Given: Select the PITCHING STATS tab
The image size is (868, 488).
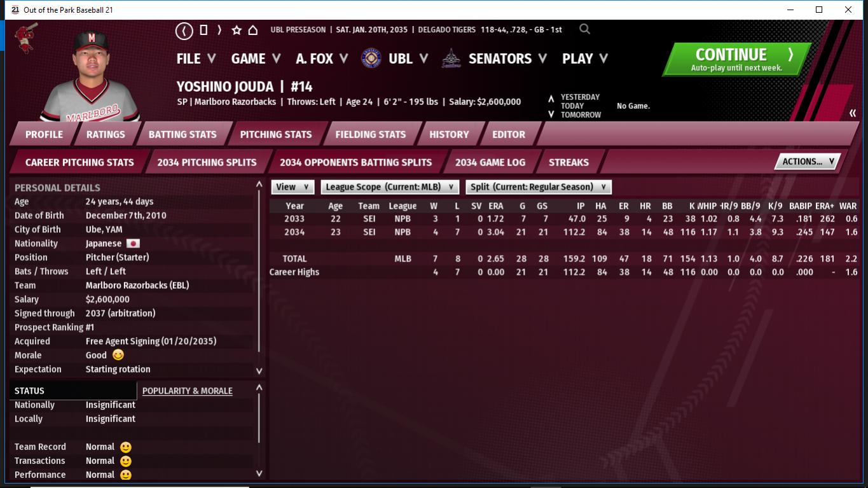Looking at the screenshot, I should coord(276,134).
